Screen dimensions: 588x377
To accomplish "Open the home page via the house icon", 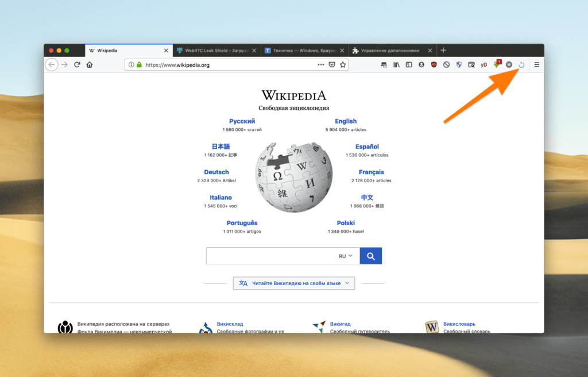I will coord(89,64).
